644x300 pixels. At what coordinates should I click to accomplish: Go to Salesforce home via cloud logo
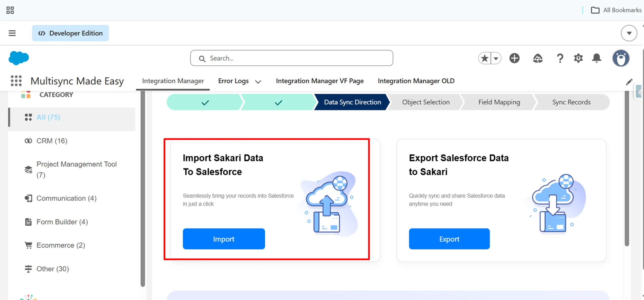coord(19,58)
